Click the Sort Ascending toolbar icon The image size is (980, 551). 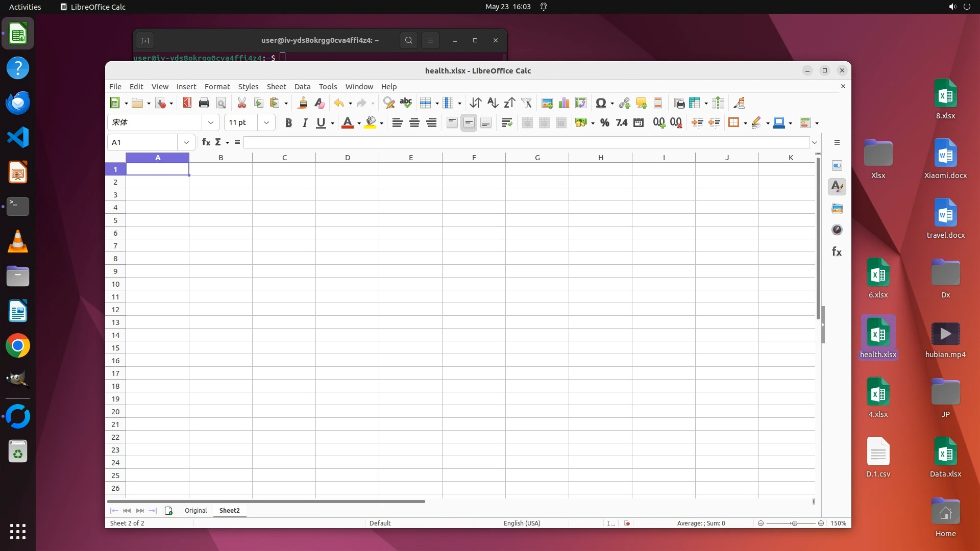492,103
